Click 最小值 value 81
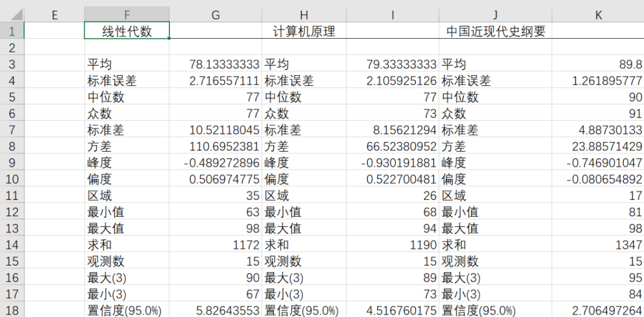 point(636,212)
